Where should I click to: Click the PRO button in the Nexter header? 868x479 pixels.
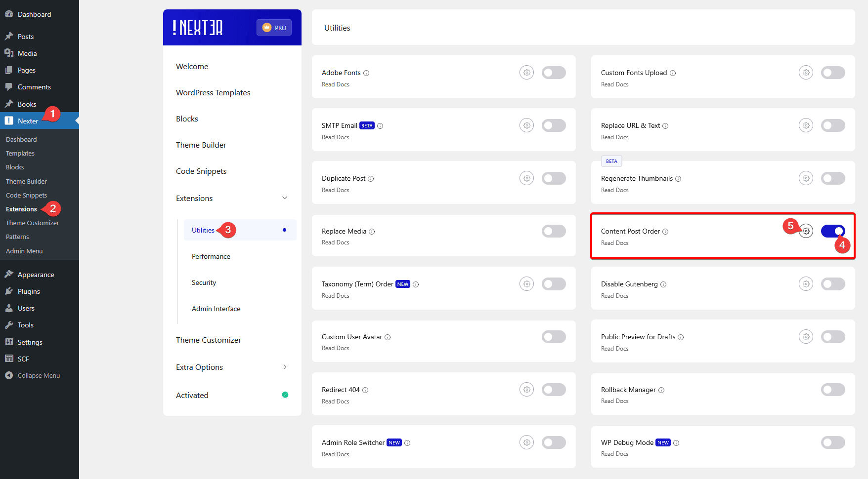pyautogui.click(x=274, y=28)
